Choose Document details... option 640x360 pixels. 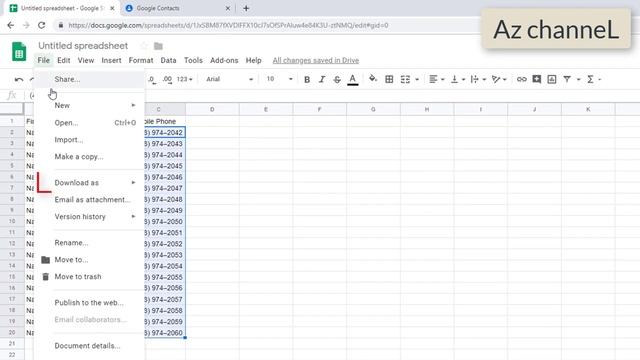click(89, 346)
